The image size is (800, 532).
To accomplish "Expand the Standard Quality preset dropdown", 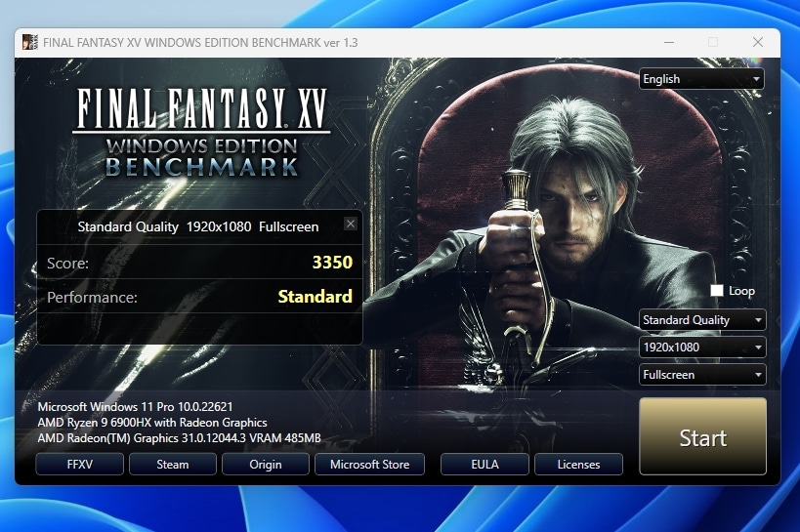I will [701, 320].
